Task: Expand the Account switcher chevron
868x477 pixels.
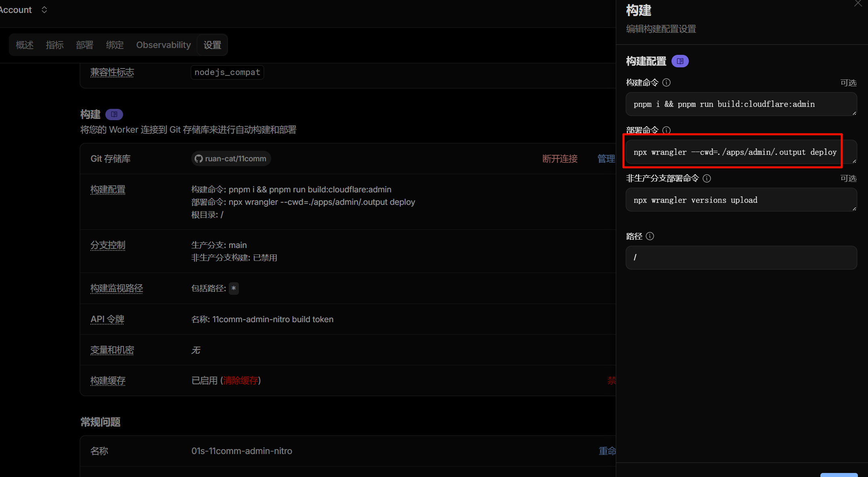Action: 44,10
